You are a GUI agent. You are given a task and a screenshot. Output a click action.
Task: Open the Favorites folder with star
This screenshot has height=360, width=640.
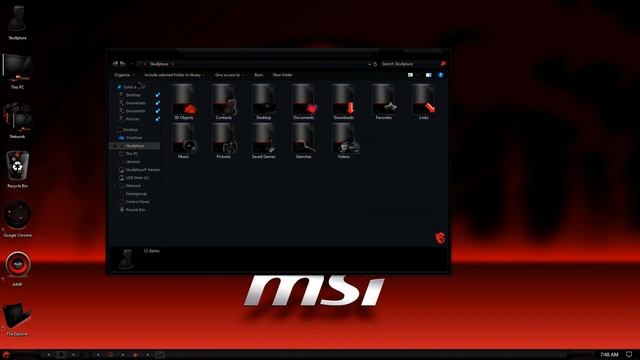click(x=384, y=102)
